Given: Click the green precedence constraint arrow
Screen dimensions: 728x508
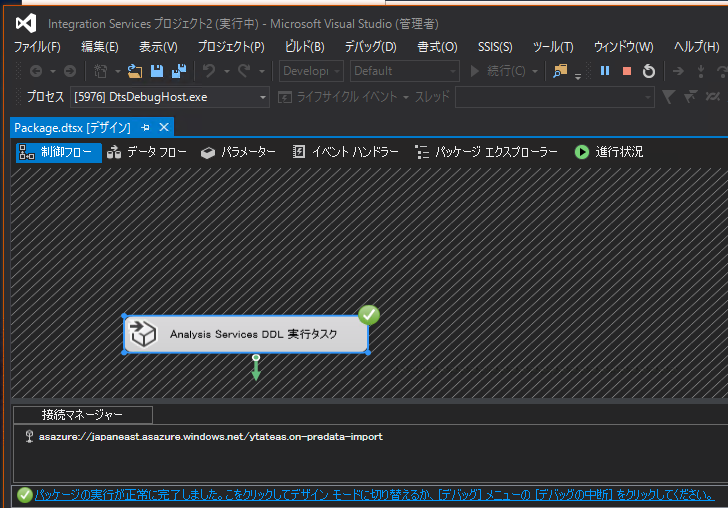Looking at the screenshot, I should pos(256,367).
